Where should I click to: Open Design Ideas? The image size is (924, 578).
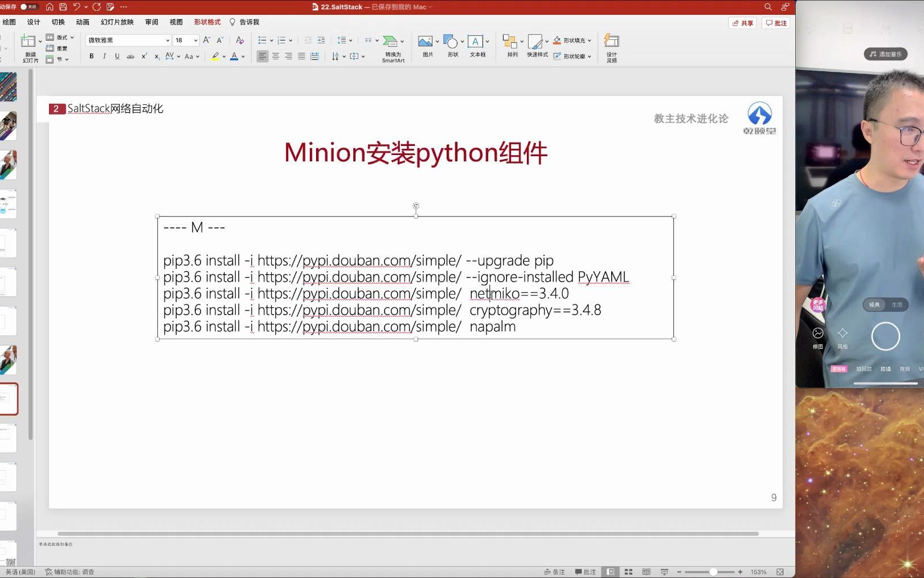(612, 48)
